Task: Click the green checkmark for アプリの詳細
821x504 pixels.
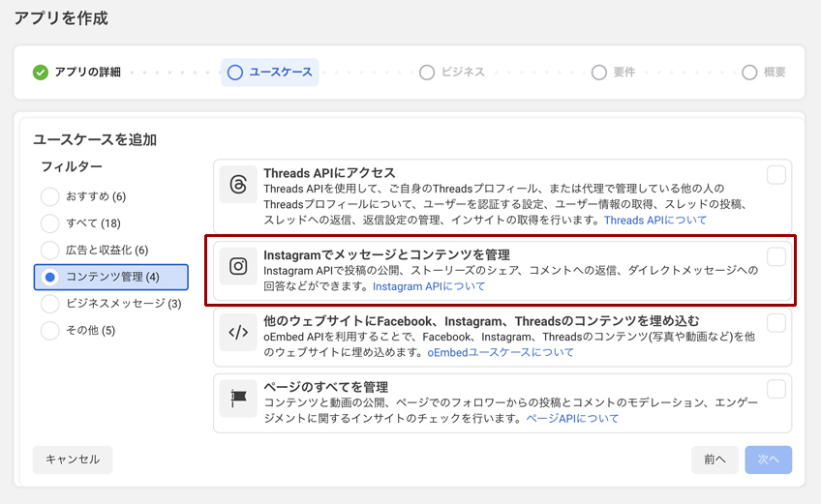Action: 41,73
